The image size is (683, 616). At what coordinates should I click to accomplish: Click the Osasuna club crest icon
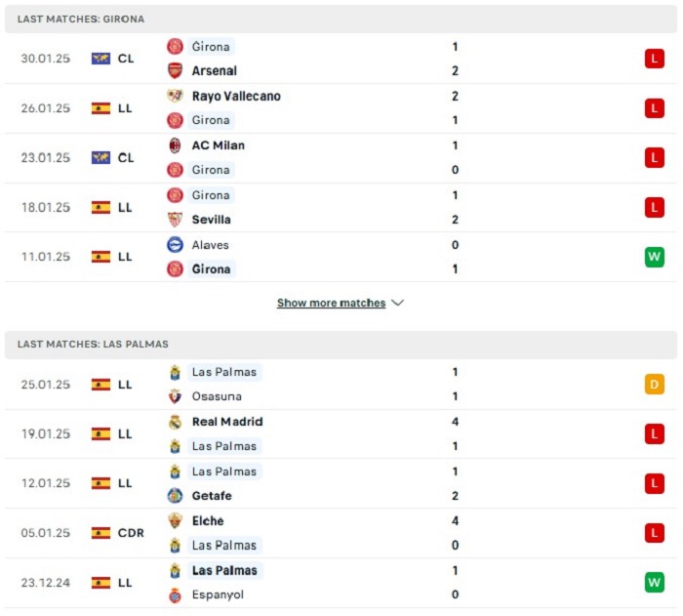[x=175, y=396]
